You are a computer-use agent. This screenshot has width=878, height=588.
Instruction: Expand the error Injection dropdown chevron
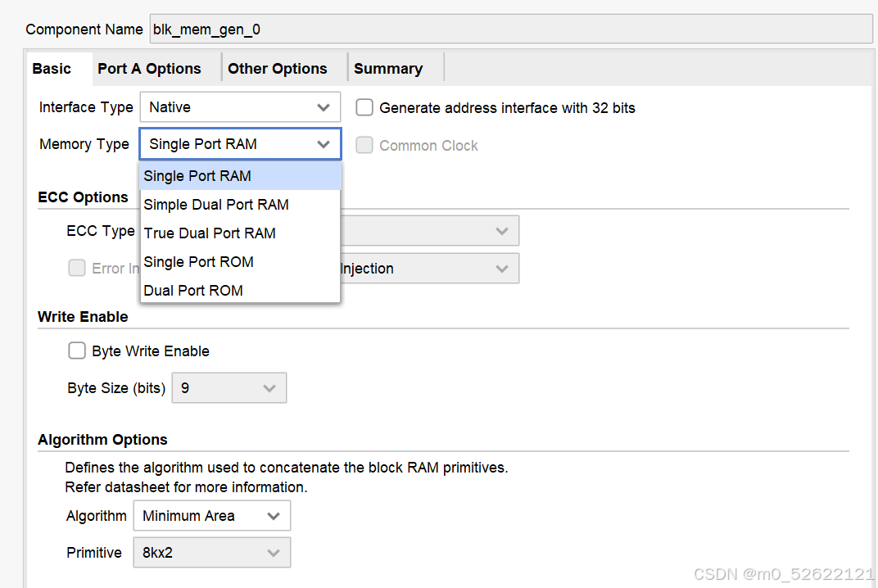tap(502, 269)
